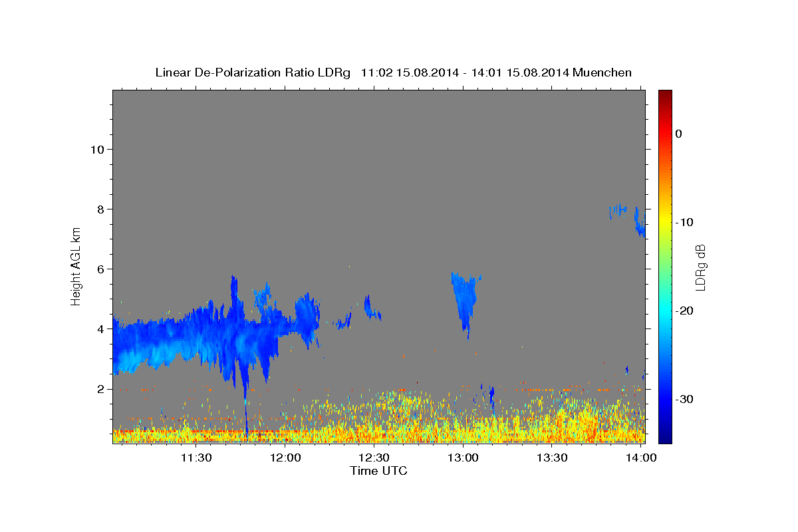Click the 13:30 time tick label
This screenshot has height=532, width=798.
(x=552, y=458)
